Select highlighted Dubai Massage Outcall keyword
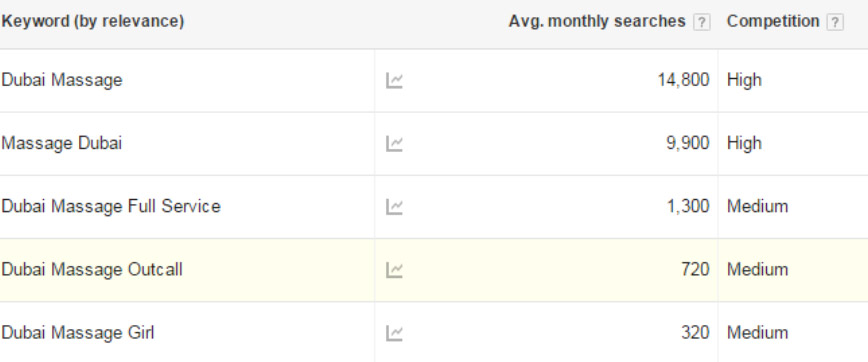The image size is (868, 362). point(92,270)
